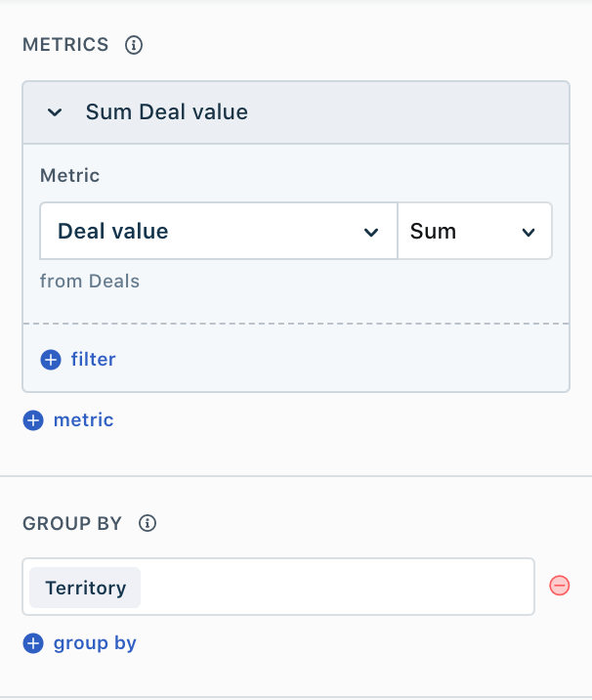Add a filter via the filter link

click(93, 360)
